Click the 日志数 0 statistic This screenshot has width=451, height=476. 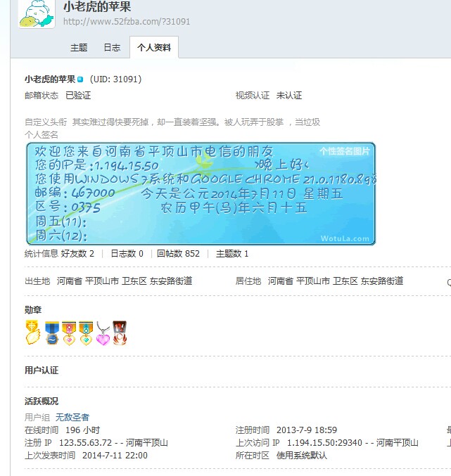click(x=127, y=254)
